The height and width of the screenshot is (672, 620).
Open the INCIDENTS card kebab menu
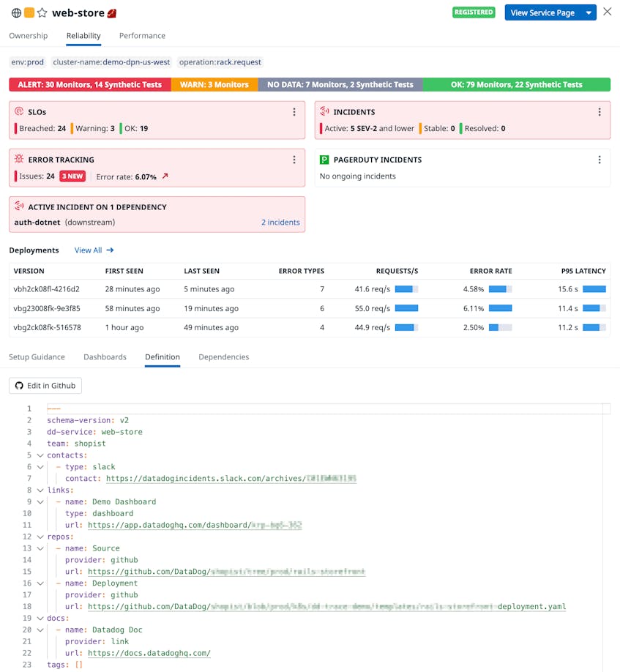point(600,112)
